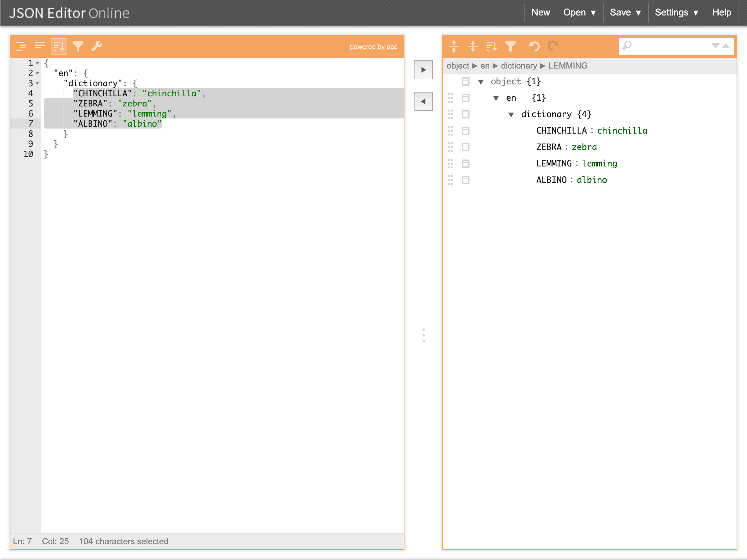Open the Save menu
Screen dimensions: 747x560
click(x=625, y=13)
